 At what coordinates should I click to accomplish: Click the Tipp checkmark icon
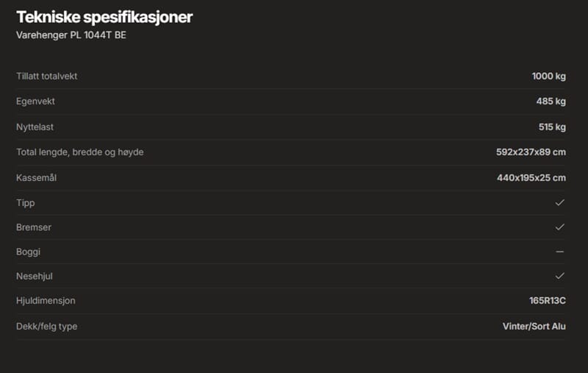click(559, 202)
